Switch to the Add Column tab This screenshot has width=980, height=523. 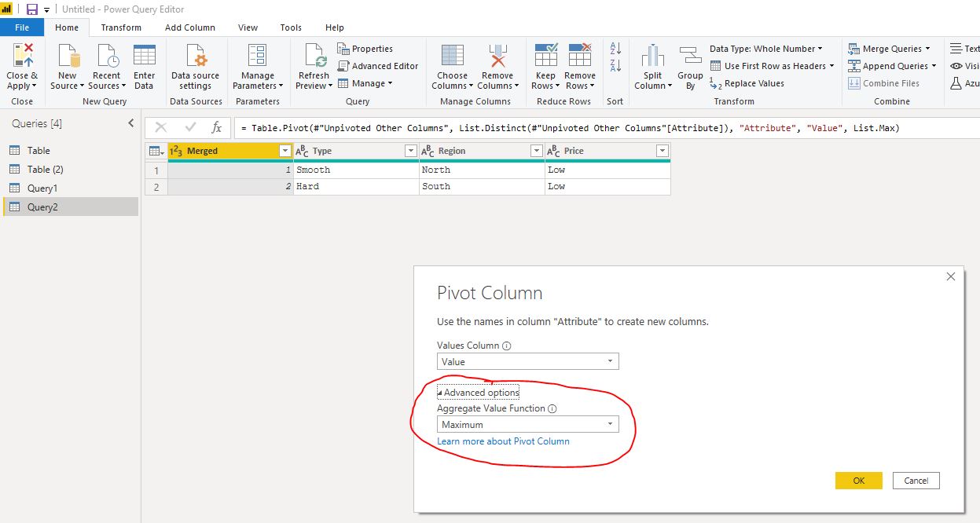click(190, 27)
